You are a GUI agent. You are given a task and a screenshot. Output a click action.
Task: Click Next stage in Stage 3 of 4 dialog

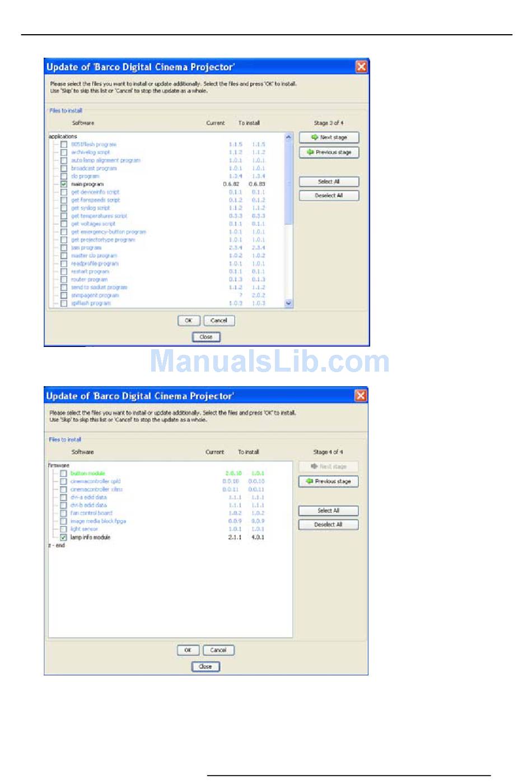[329, 137]
